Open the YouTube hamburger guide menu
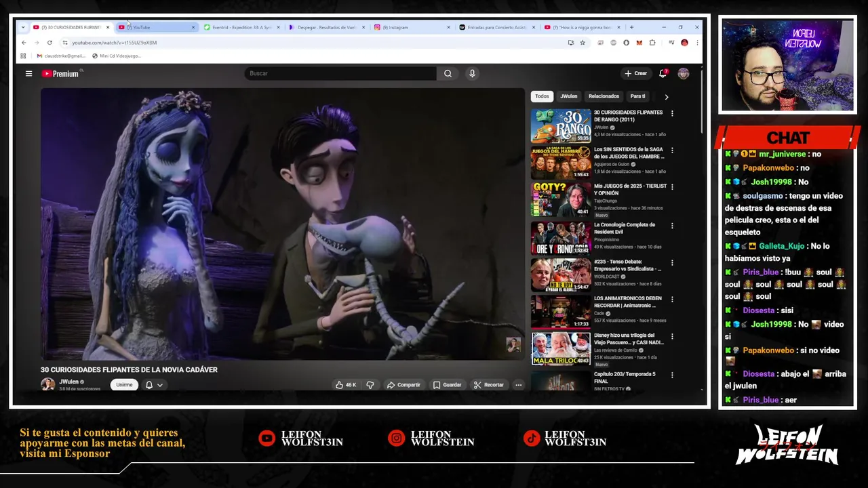This screenshot has height=488, width=868. click(x=28, y=73)
